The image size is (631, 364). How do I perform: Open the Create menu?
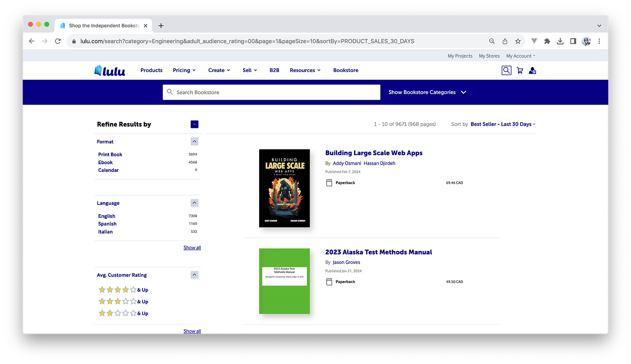[219, 70]
